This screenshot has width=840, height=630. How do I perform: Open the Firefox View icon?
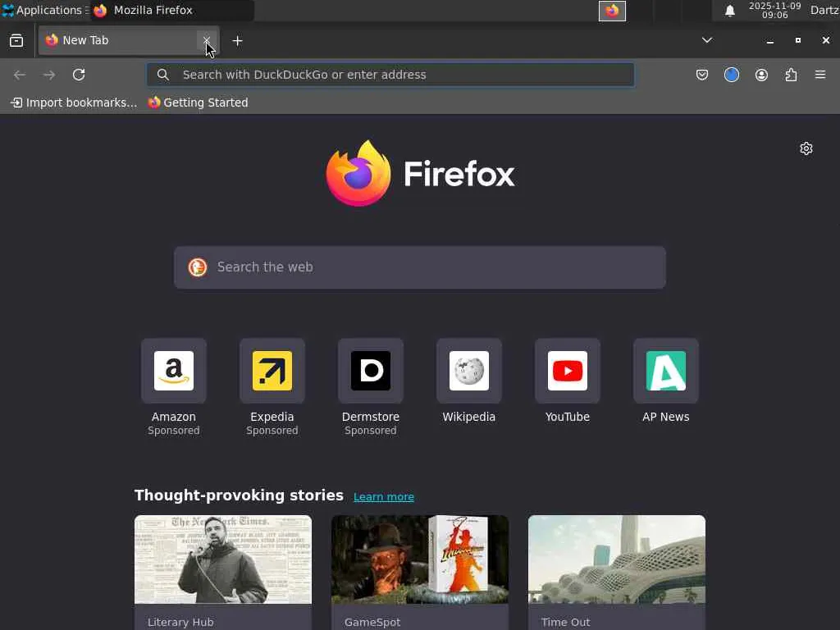16,41
